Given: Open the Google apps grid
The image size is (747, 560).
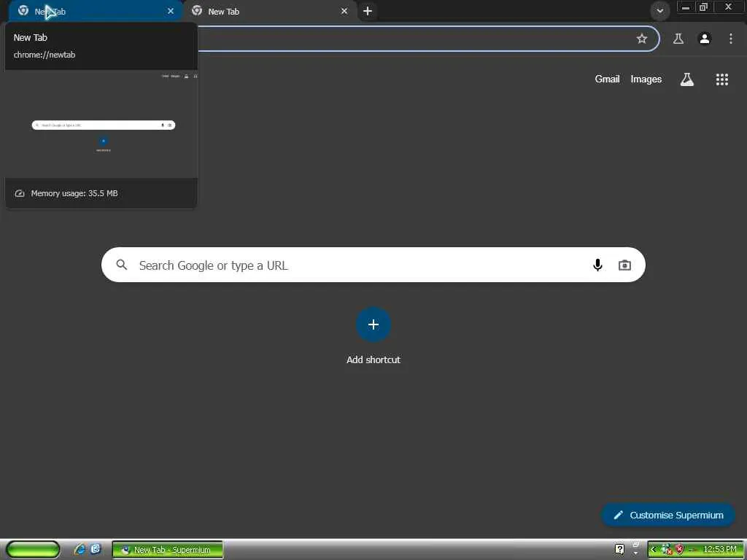Looking at the screenshot, I should coord(721,79).
